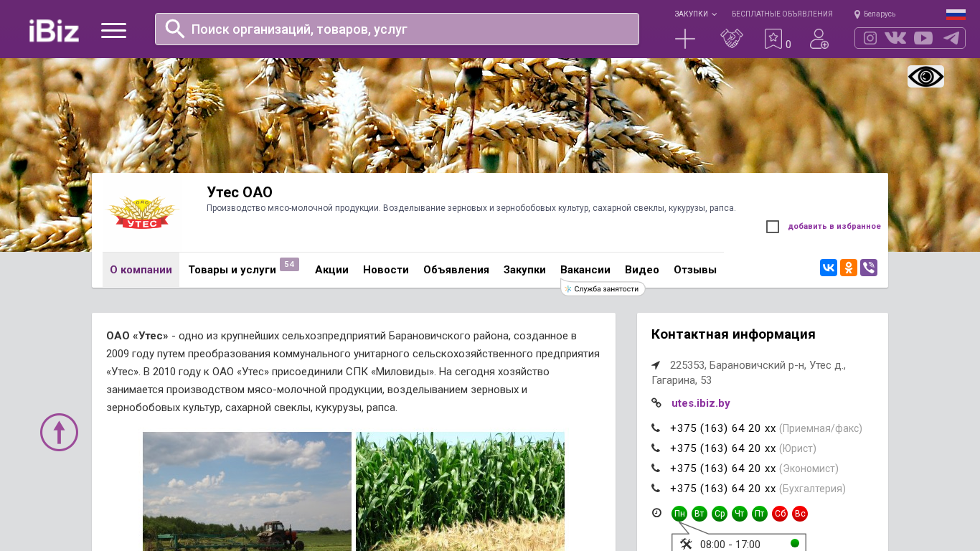Reveal the Приемная/факс phone number
The height and width of the screenshot is (551, 980).
pyautogui.click(x=723, y=428)
